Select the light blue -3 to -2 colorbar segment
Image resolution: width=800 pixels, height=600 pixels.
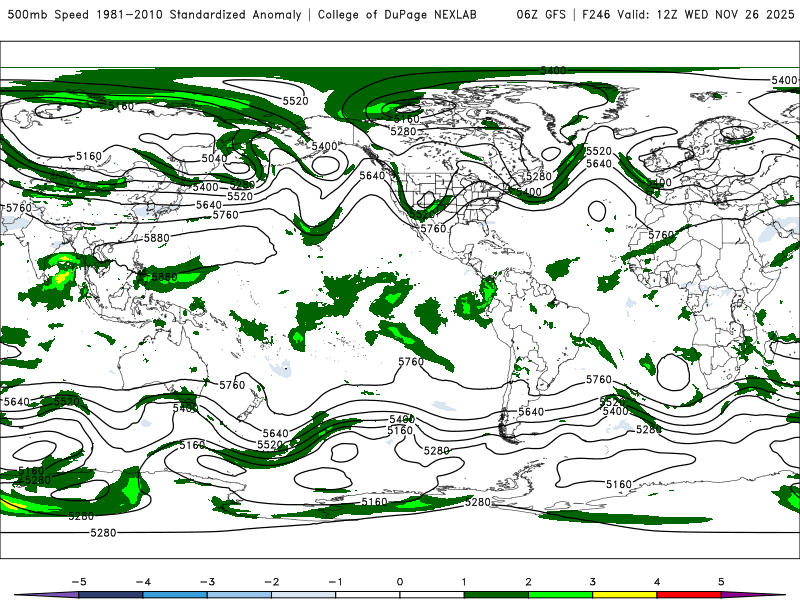pyautogui.click(x=239, y=595)
